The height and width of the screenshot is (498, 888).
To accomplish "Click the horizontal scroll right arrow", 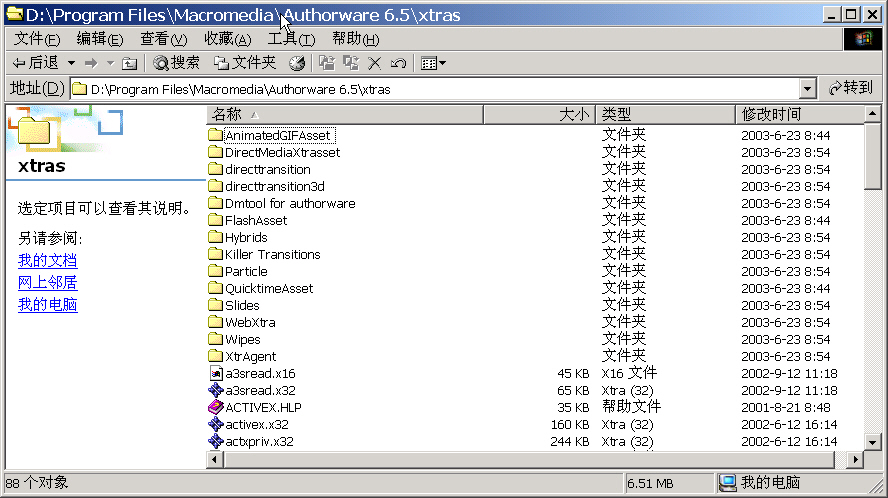I will point(855,459).
